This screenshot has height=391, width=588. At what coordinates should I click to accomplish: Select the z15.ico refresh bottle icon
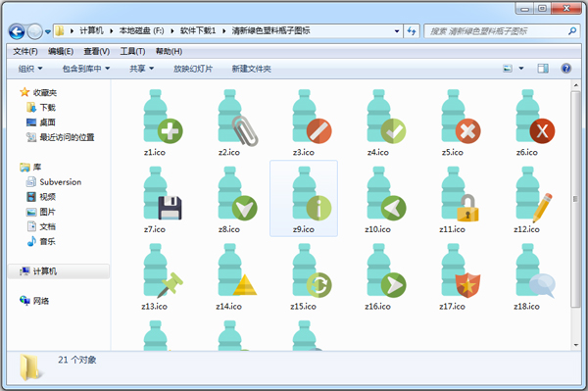pos(312,270)
